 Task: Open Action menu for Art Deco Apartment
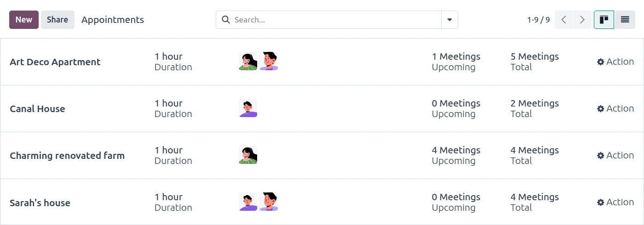point(615,62)
